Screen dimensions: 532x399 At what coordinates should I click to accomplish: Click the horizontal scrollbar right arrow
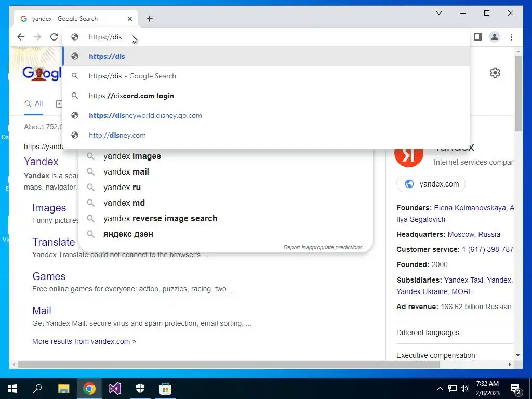point(509,364)
